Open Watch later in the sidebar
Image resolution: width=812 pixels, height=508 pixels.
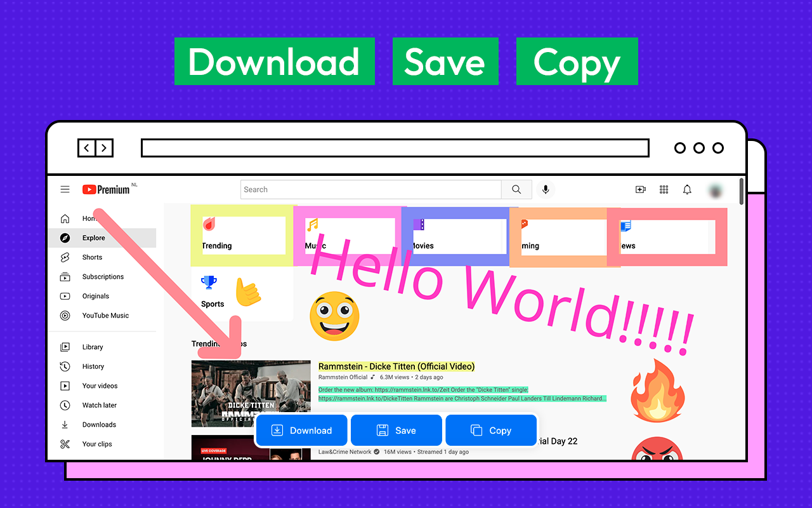click(101, 405)
